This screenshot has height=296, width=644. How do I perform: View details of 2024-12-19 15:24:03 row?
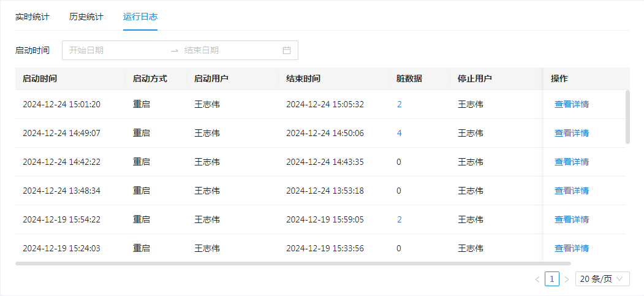pos(571,248)
